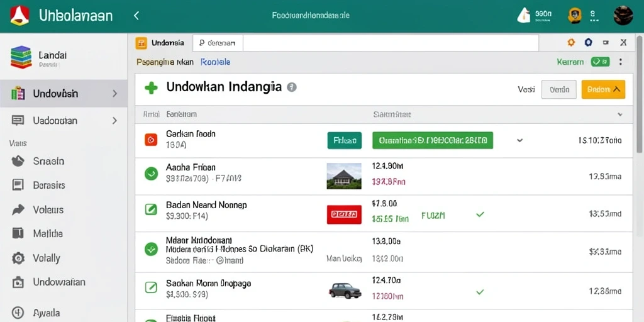Click green checkmark in Sankan Moran row
The width and height of the screenshot is (644, 322).
click(480, 292)
